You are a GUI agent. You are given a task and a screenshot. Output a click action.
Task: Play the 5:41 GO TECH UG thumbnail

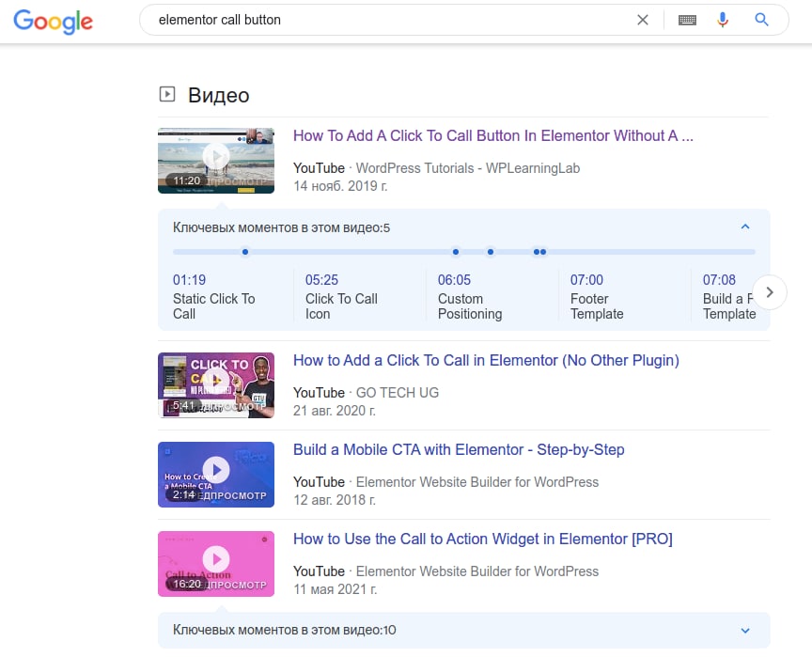216,385
